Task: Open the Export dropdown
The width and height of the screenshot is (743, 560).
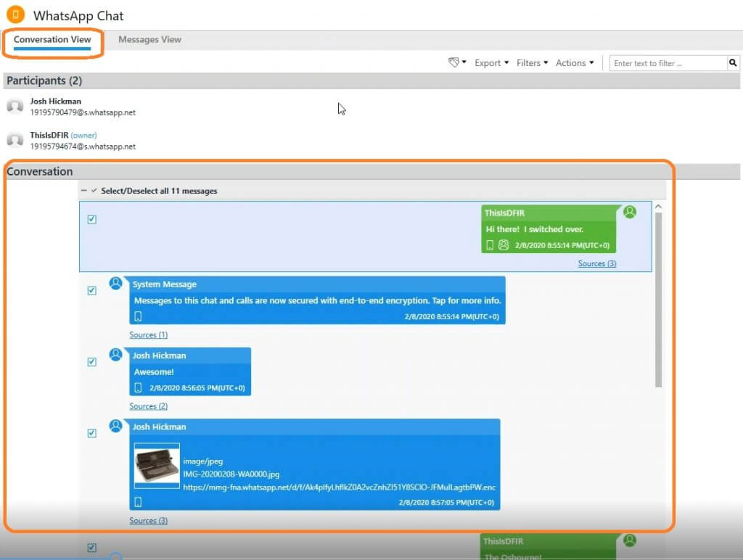Action: tap(491, 63)
